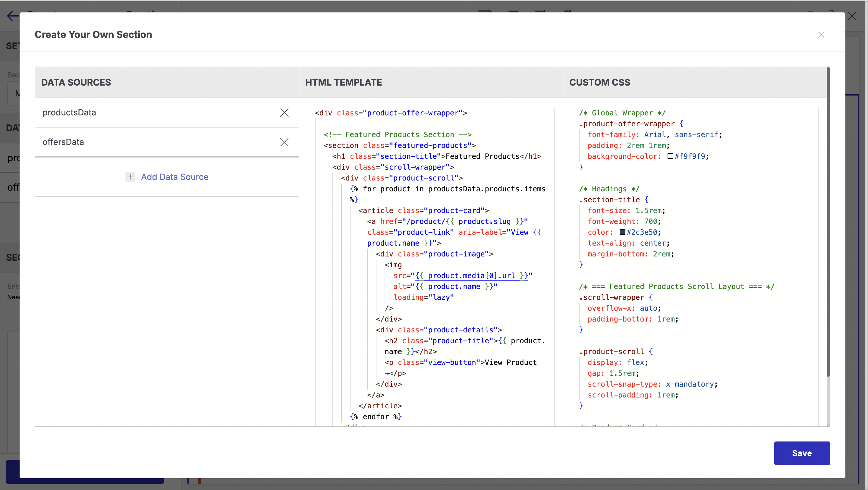Select the productsData row
This screenshot has width=868, height=490.
[x=167, y=113]
